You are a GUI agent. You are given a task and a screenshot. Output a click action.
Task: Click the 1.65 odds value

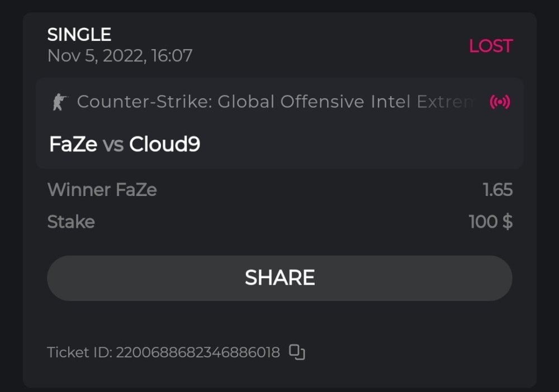[498, 190]
